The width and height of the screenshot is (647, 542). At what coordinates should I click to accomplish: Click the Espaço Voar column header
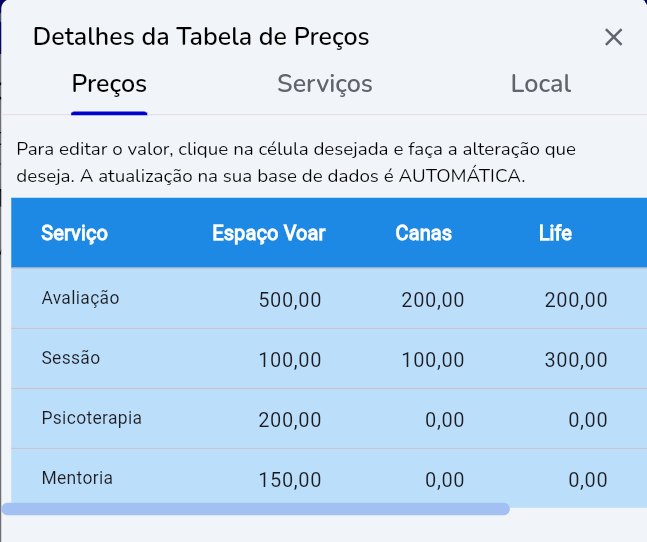point(268,234)
